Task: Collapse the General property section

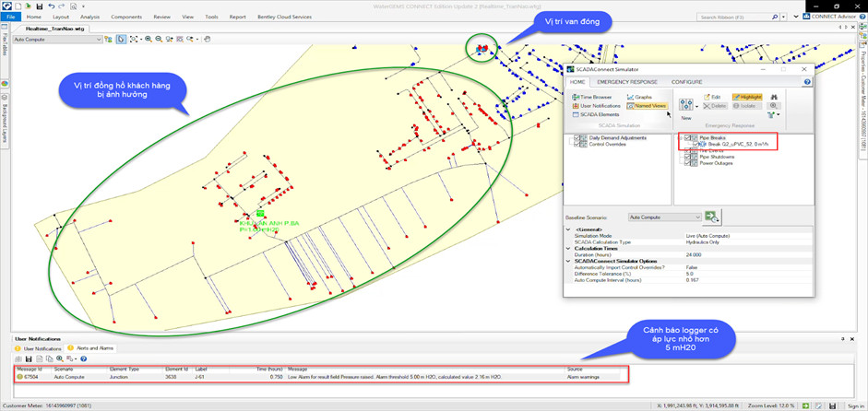Action: pos(568,229)
